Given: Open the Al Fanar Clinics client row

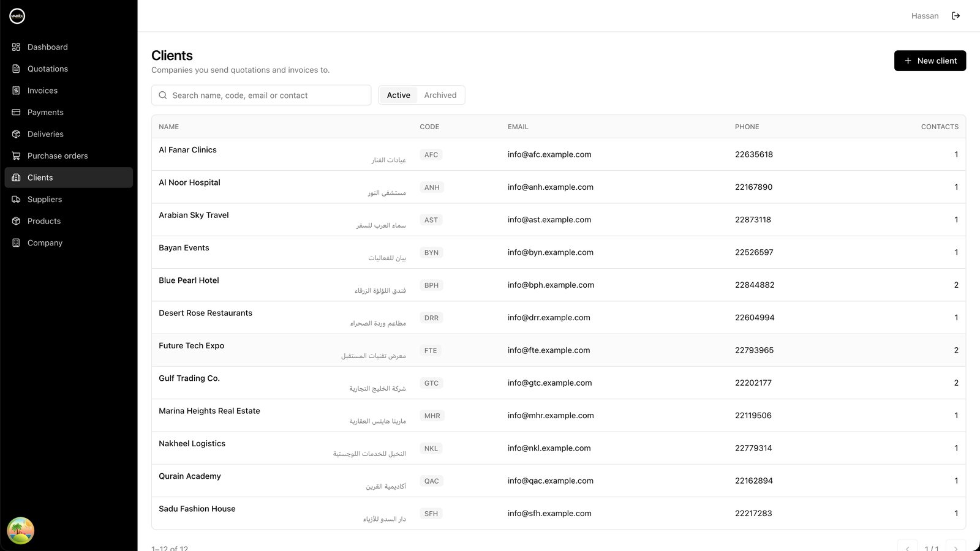Looking at the screenshot, I should (x=559, y=154).
